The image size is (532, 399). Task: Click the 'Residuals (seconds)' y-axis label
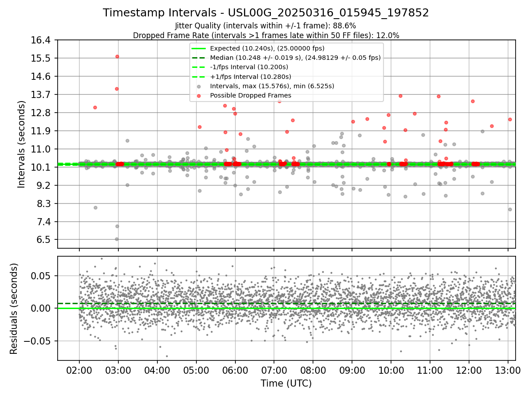pyautogui.click(x=14, y=309)
